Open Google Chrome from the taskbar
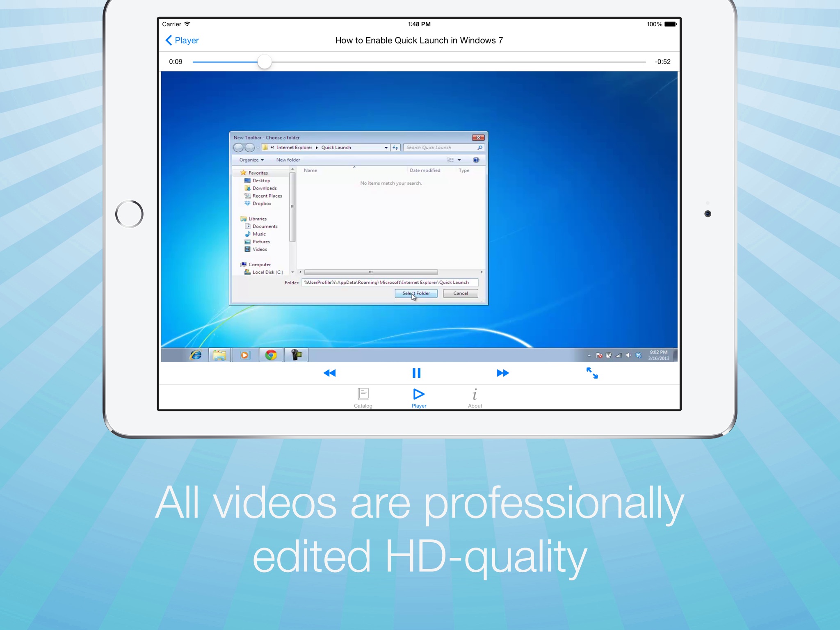Image resolution: width=840 pixels, height=630 pixels. point(271,355)
